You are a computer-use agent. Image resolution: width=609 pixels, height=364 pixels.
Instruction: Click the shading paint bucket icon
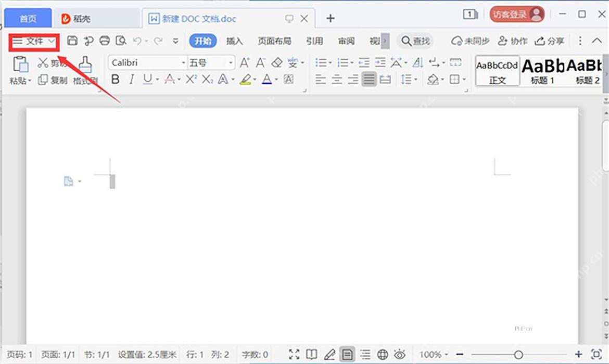432,80
